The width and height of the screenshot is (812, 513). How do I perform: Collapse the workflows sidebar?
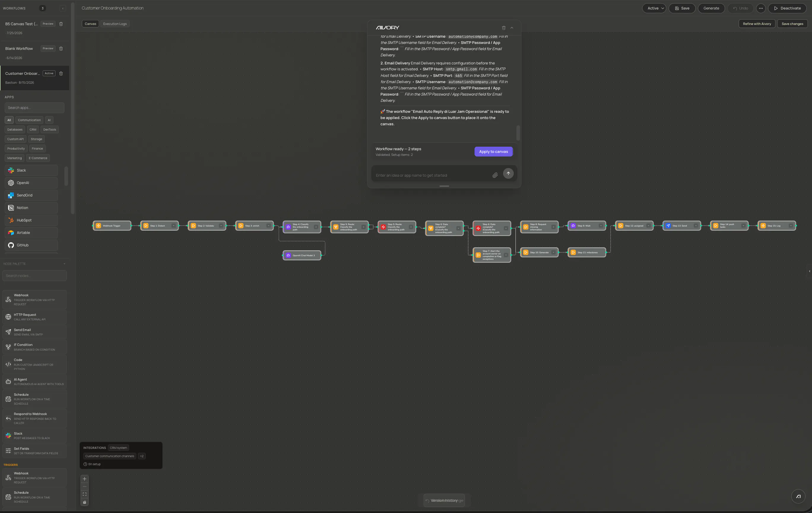(63, 8)
